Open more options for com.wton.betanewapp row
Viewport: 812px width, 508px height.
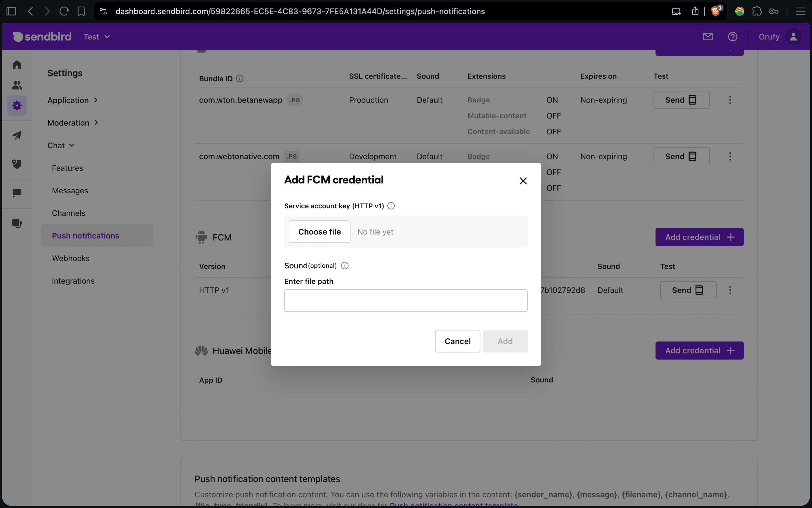pyautogui.click(x=730, y=100)
